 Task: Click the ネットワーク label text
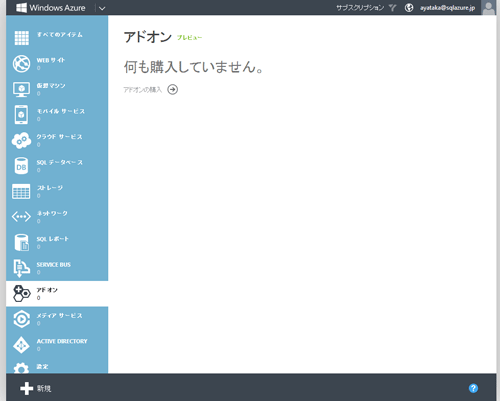[52, 213]
